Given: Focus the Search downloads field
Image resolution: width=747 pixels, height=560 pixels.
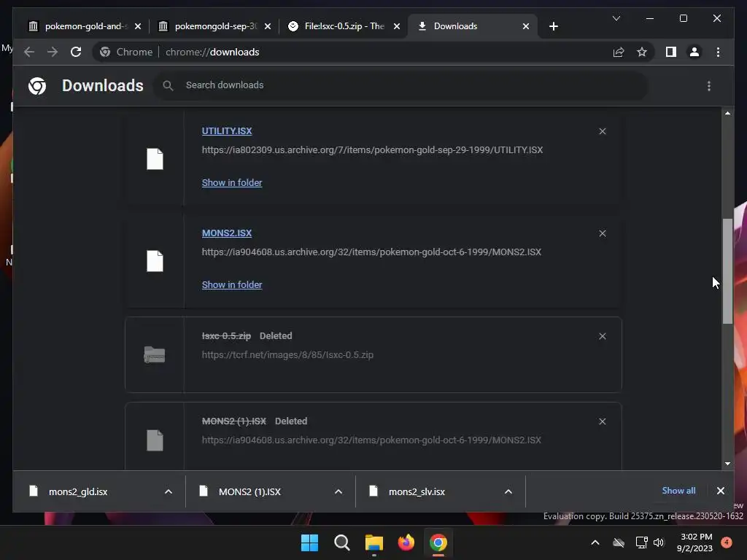Looking at the screenshot, I should [x=400, y=86].
